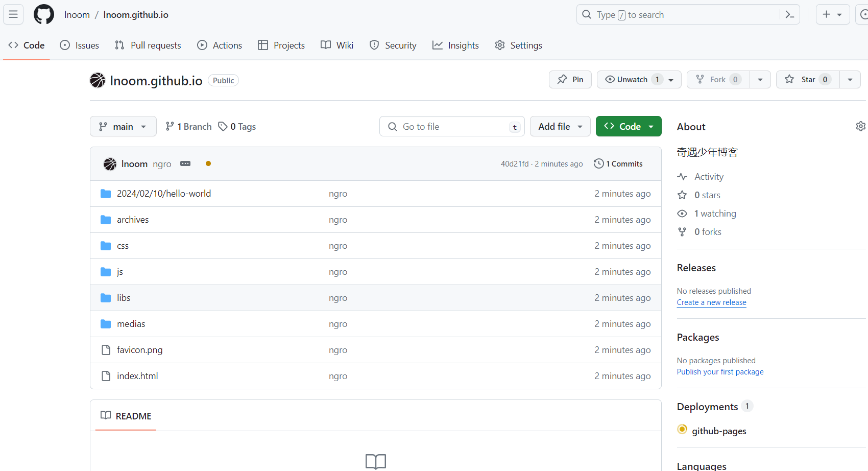The image size is (868, 471).
Task: Click Publish your first package link
Action: tap(720, 372)
